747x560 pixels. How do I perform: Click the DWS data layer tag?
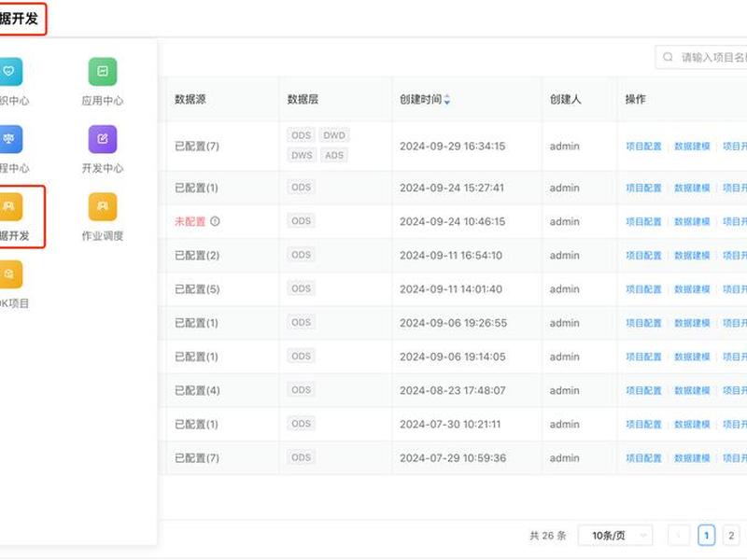[x=302, y=155]
